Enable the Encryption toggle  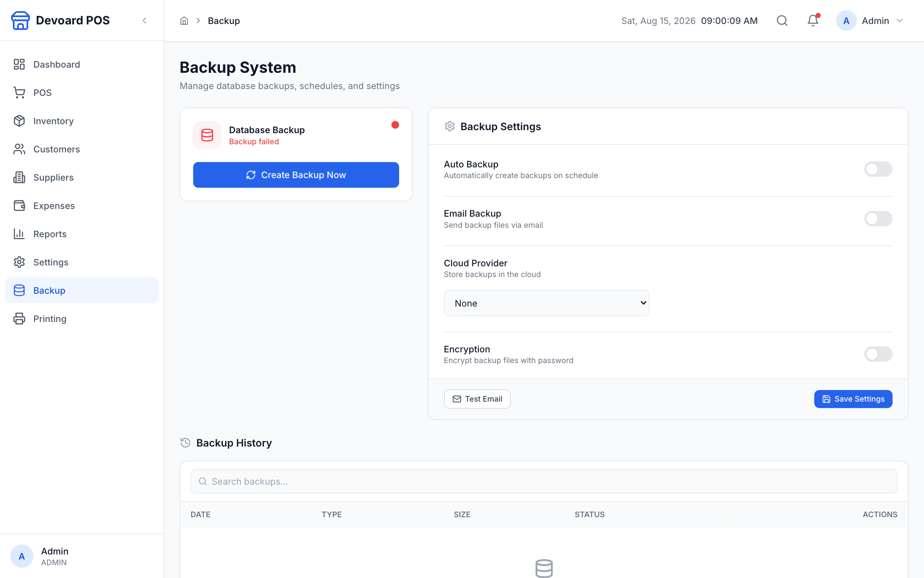pyautogui.click(x=878, y=354)
